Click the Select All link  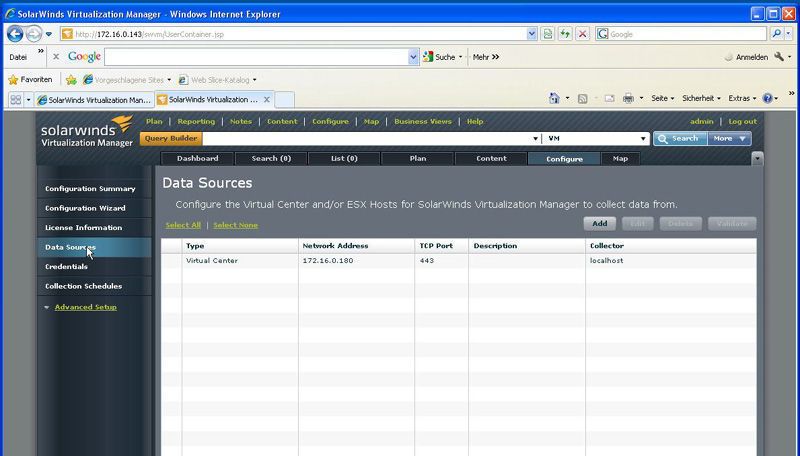coord(183,225)
